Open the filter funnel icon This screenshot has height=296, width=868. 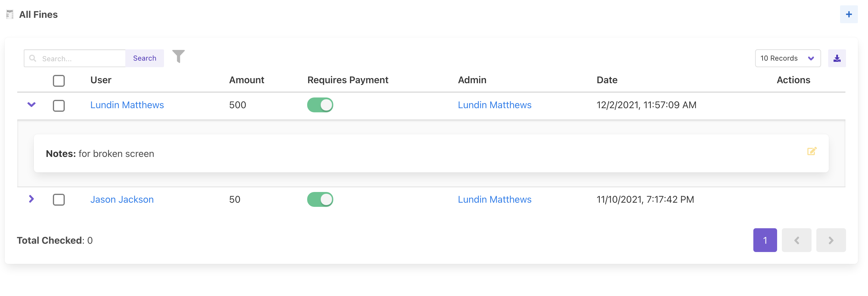pyautogui.click(x=178, y=56)
